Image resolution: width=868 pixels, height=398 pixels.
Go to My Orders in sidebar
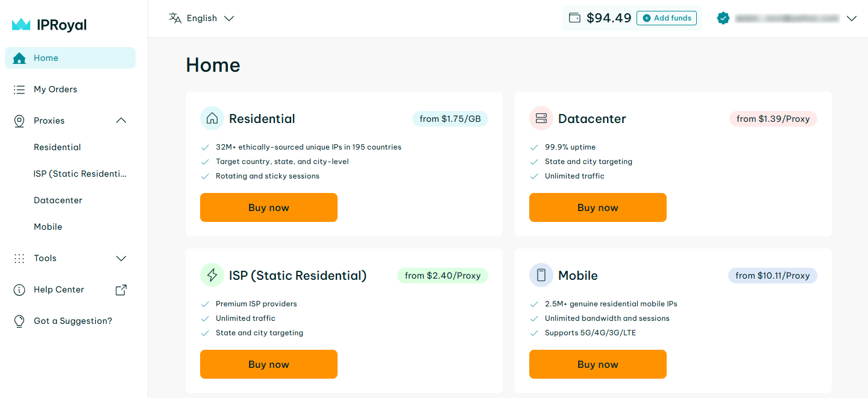click(x=55, y=89)
